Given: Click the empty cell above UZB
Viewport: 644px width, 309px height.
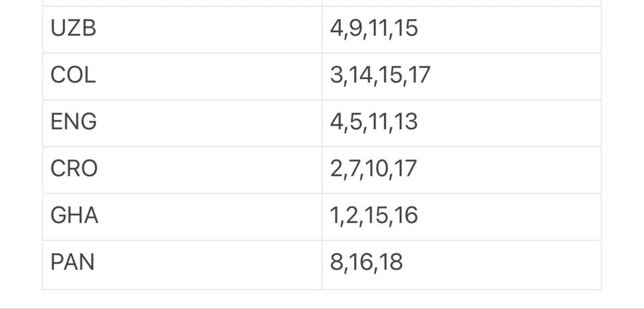Looking at the screenshot, I should click(182, 3).
